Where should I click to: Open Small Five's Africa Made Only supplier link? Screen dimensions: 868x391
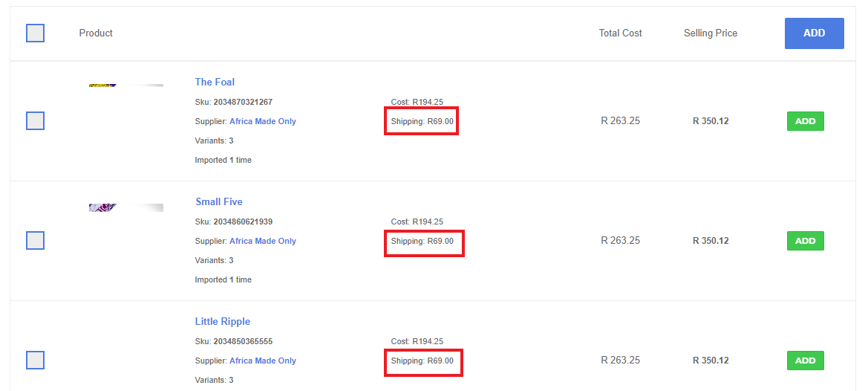[263, 241]
